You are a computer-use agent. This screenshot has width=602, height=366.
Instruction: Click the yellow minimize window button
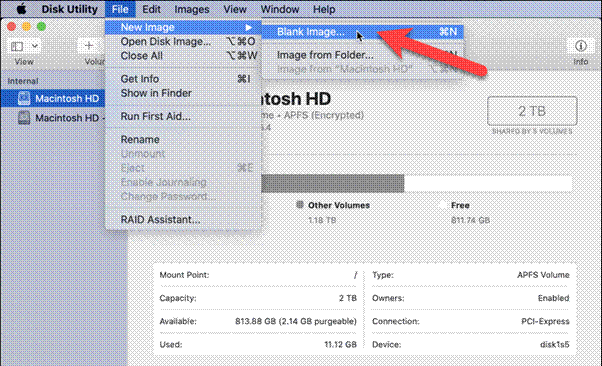pos(26,26)
